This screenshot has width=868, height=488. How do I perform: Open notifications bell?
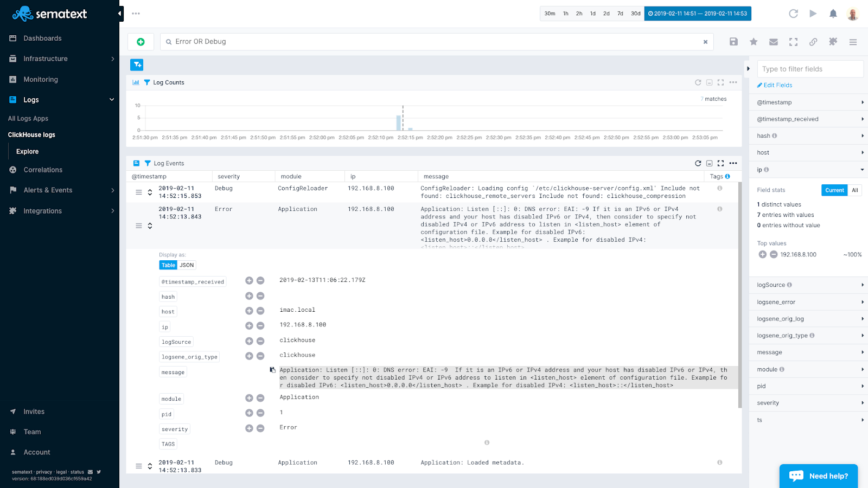pos(833,14)
